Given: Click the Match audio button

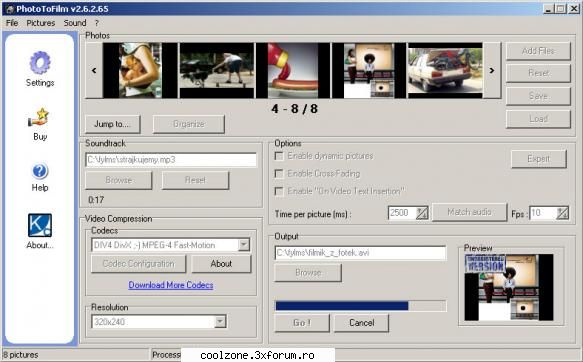Looking at the screenshot, I should (x=469, y=212).
